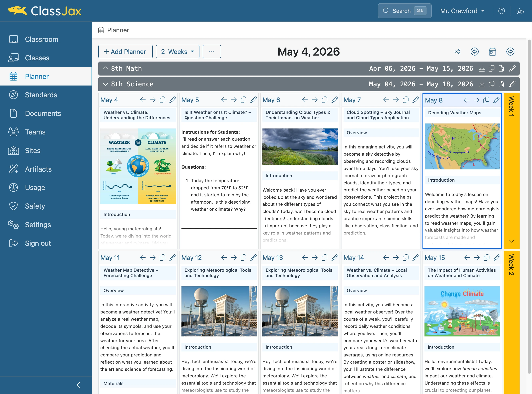
Task: Click the share planner icon
Action: point(457,52)
